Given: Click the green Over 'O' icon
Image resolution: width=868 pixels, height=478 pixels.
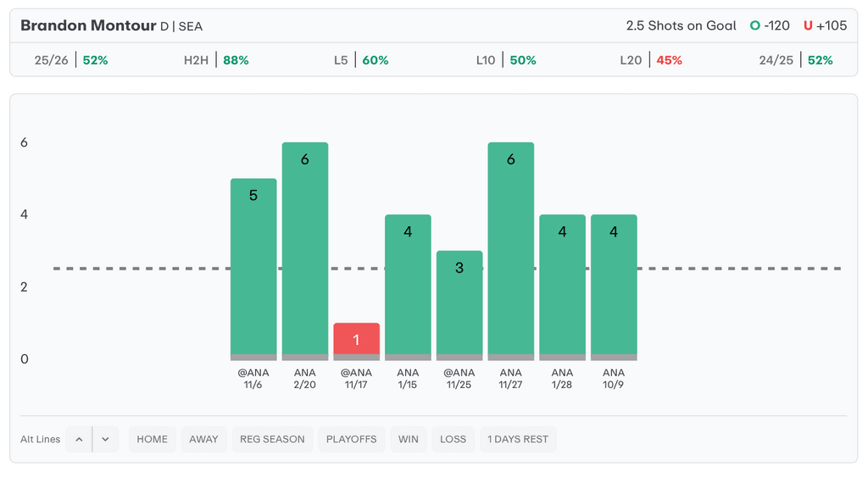Looking at the screenshot, I should pos(754,25).
